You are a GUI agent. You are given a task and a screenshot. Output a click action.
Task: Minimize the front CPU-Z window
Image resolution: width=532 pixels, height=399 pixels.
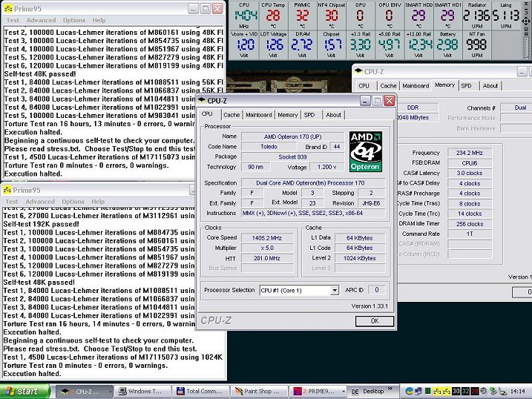point(365,101)
